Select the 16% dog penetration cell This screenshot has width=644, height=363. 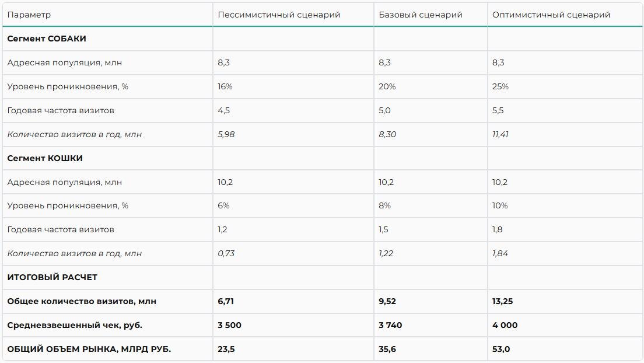click(225, 86)
